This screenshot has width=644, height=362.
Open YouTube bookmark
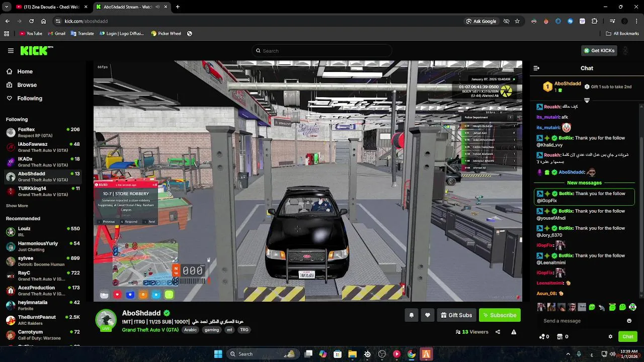(31, 34)
